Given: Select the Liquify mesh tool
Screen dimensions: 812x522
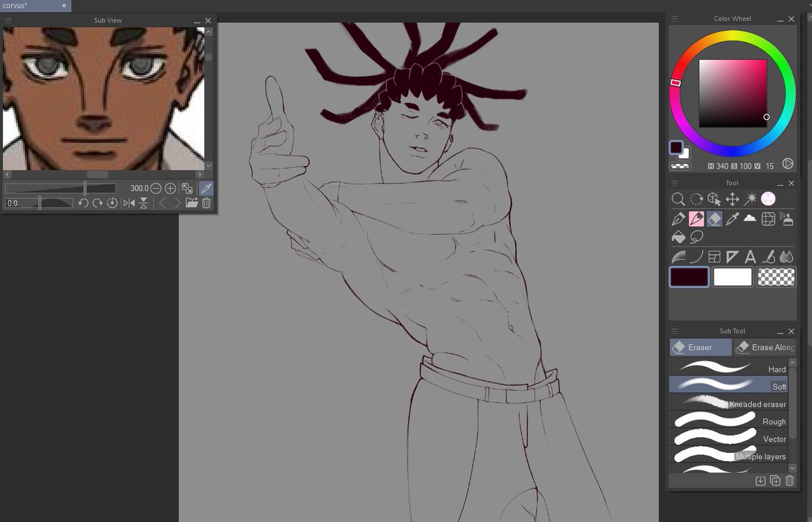Looking at the screenshot, I should (768, 219).
